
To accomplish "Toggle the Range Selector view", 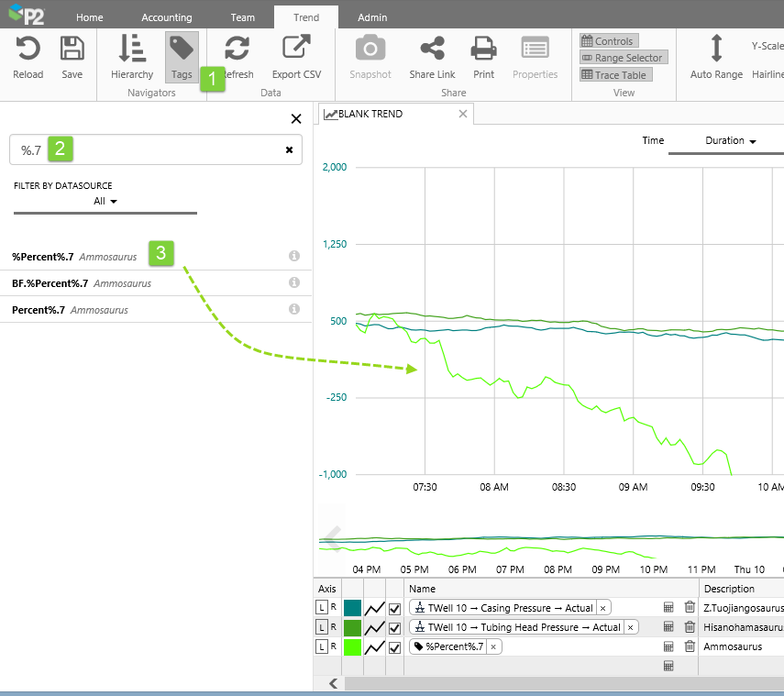I will [622, 58].
